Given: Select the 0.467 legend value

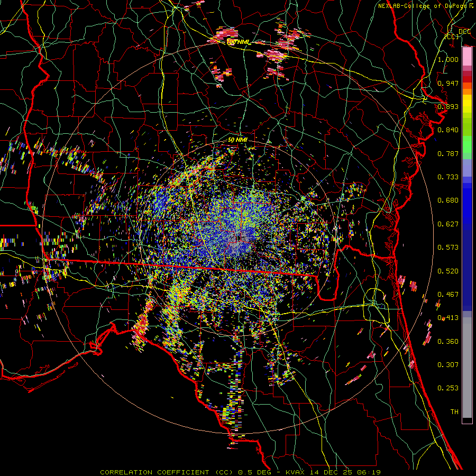Looking at the screenshot, I should click(448, 295).
